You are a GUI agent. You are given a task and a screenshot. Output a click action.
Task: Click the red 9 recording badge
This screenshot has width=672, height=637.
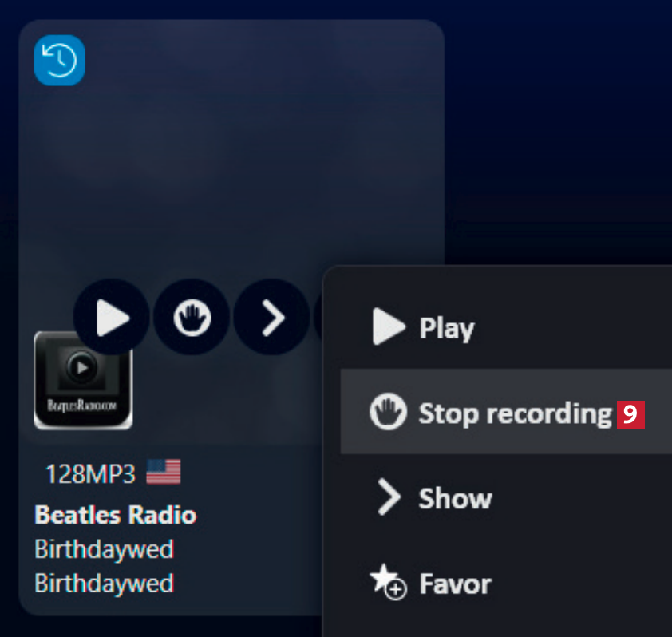click(630, 414)
